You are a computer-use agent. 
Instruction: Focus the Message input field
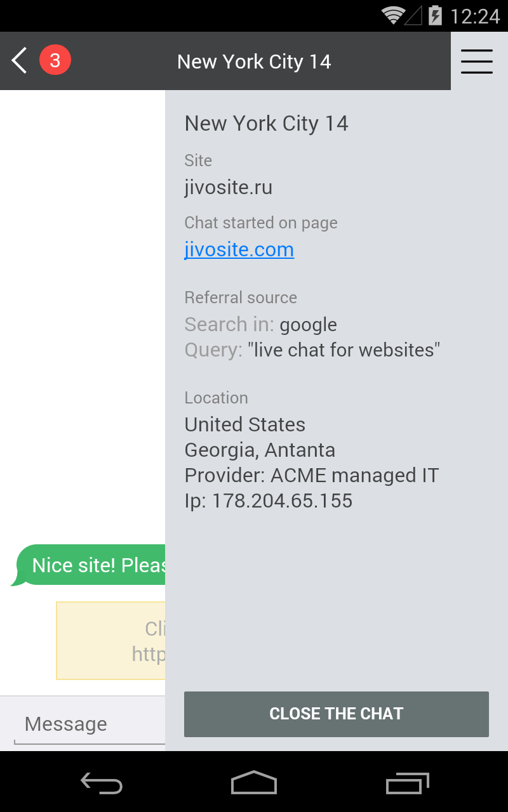[89, 724]
